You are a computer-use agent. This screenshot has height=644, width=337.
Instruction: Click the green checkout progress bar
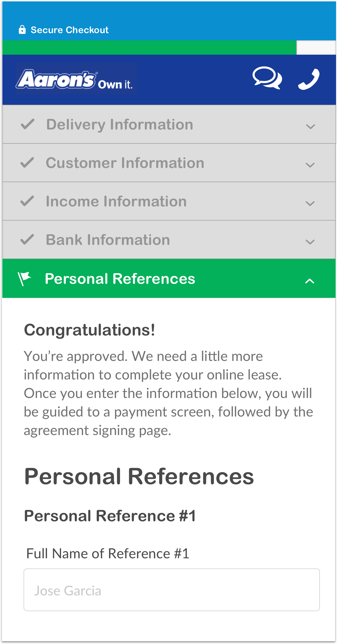click(149, 47)
